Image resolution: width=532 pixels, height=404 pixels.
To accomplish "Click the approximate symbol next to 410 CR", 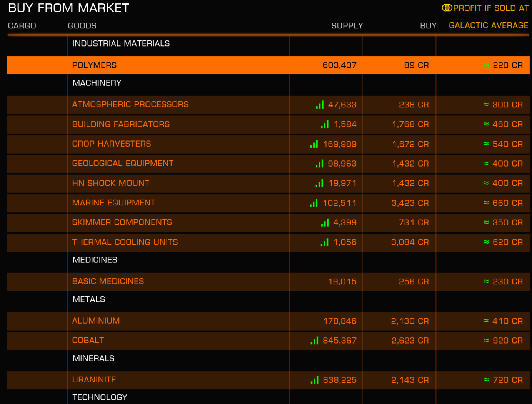I will (x=486, y=321).
